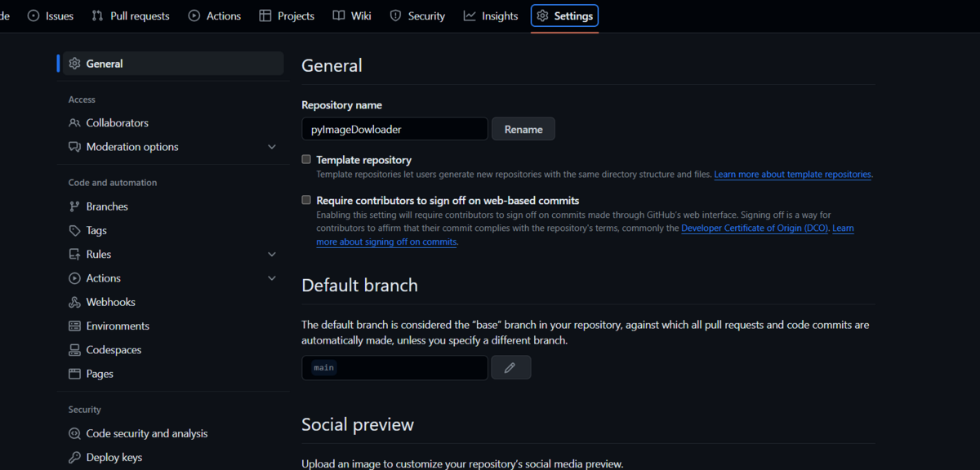980x470 pixels.
Task: Select the Webhooks icon in sidebar
Action: [x=75, y=302]
